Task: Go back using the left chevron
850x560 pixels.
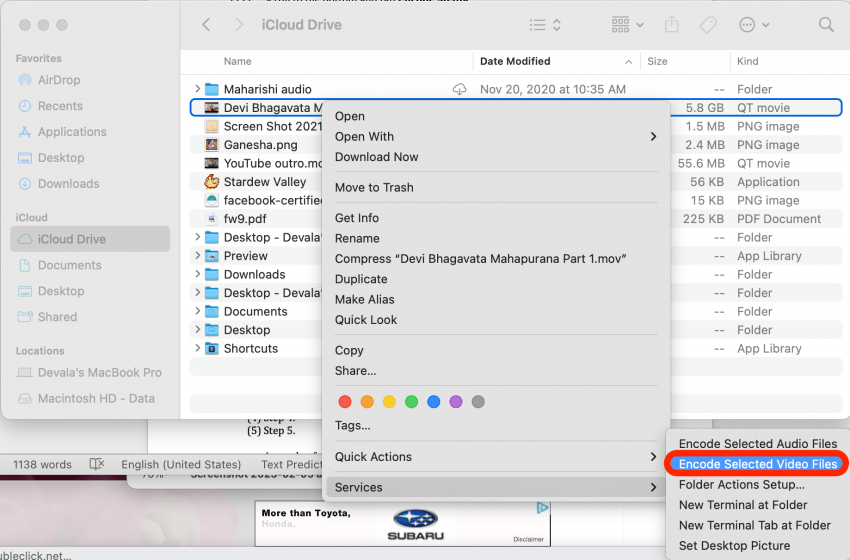Action: point(206,24)
